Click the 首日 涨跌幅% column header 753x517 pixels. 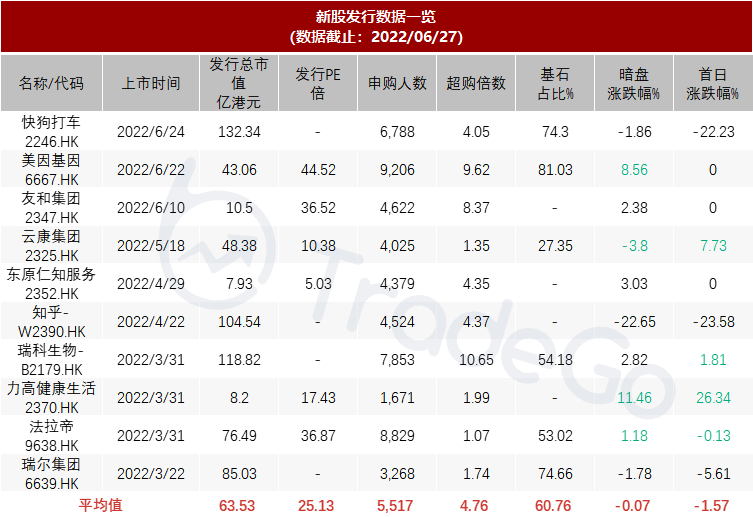click(713, 84)
